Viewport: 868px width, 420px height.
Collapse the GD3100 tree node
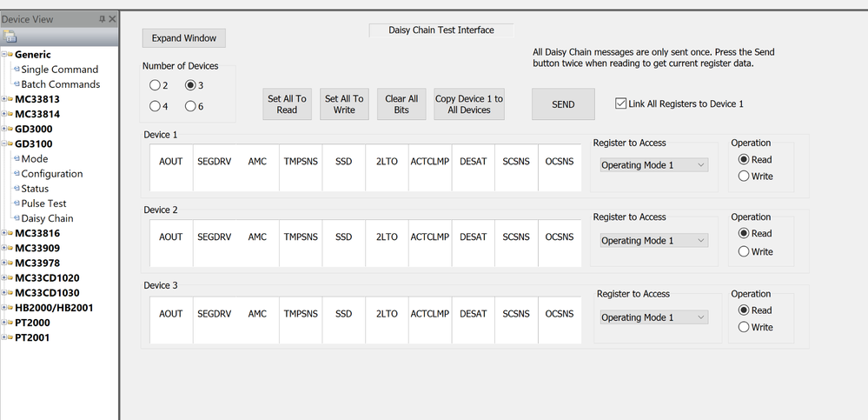pos(5,144)
